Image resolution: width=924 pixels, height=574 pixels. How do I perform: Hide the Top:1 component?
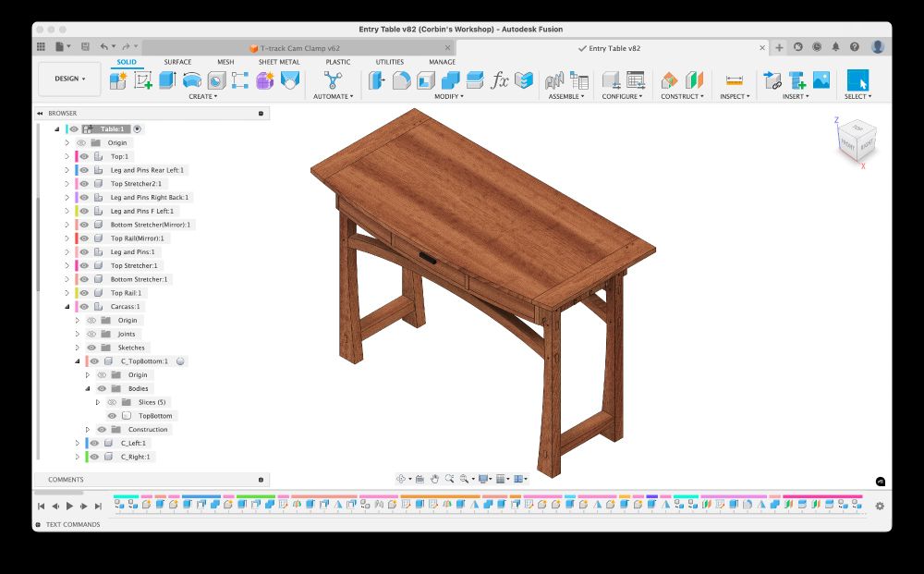pyautogui.click(x=84, y=157)
